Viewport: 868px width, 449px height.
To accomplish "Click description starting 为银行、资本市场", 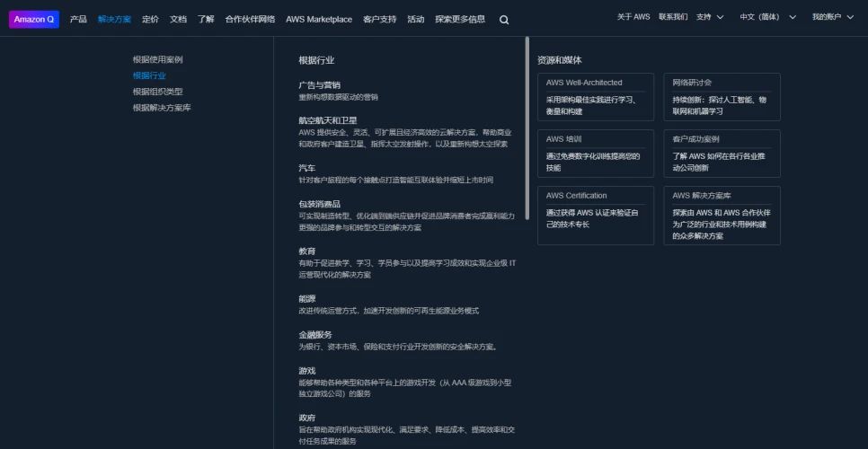I will [399, 348].
